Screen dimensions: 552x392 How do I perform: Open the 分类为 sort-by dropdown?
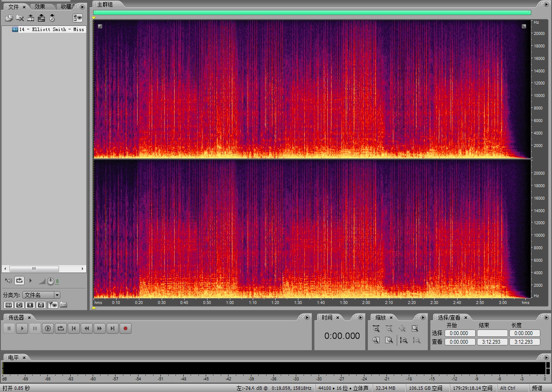tap(57, 295)
